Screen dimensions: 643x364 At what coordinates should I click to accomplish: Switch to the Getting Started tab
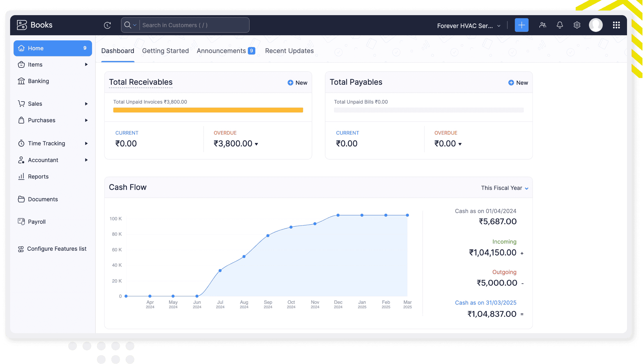(x=165, y=51)
